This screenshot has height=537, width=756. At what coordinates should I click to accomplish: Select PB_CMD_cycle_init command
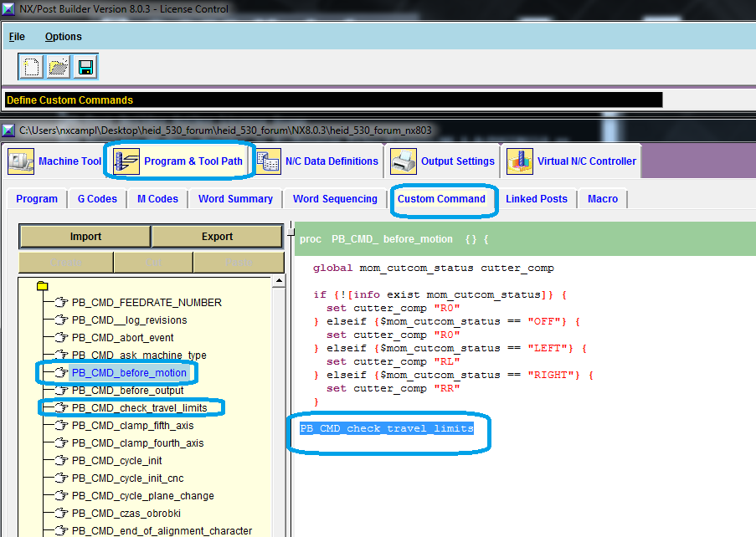coord(116,461)
